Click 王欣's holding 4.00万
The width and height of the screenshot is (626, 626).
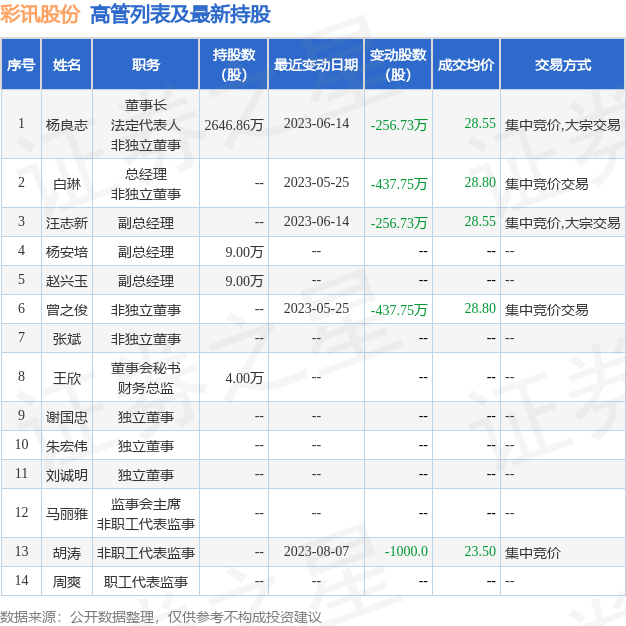click(x=244, y=378)
